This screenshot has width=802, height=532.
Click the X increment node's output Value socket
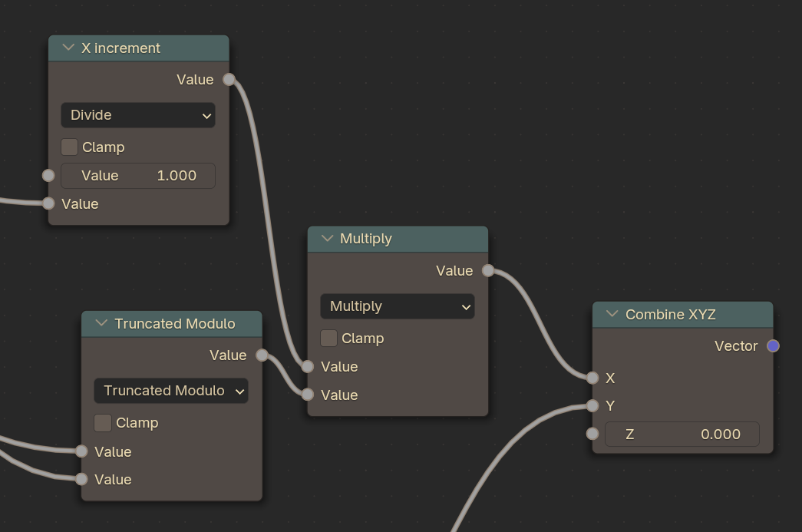click(229, 79)
